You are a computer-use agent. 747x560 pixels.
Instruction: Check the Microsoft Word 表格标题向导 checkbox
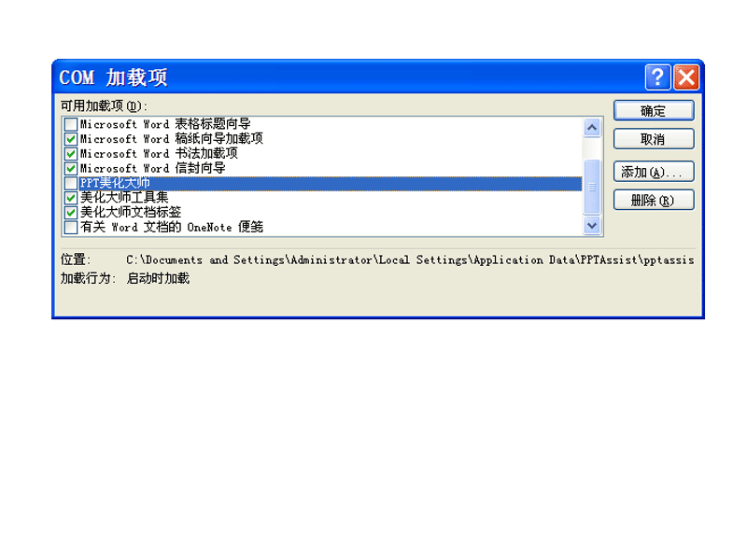click(71, 124)
